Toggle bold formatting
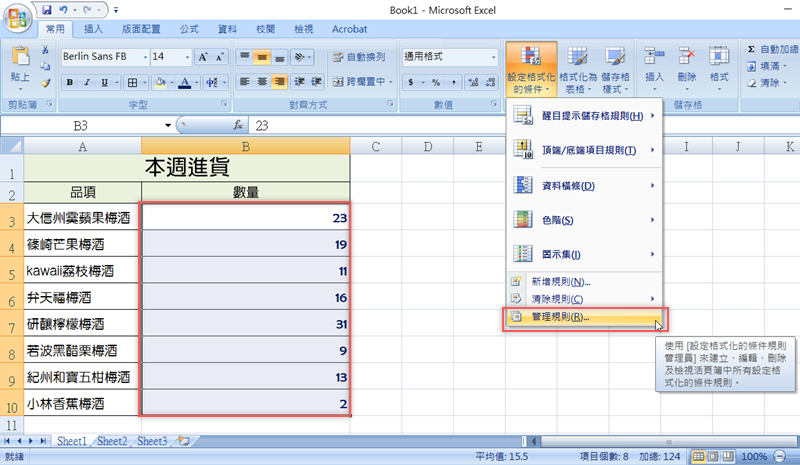800x465 pixels. 70,82
